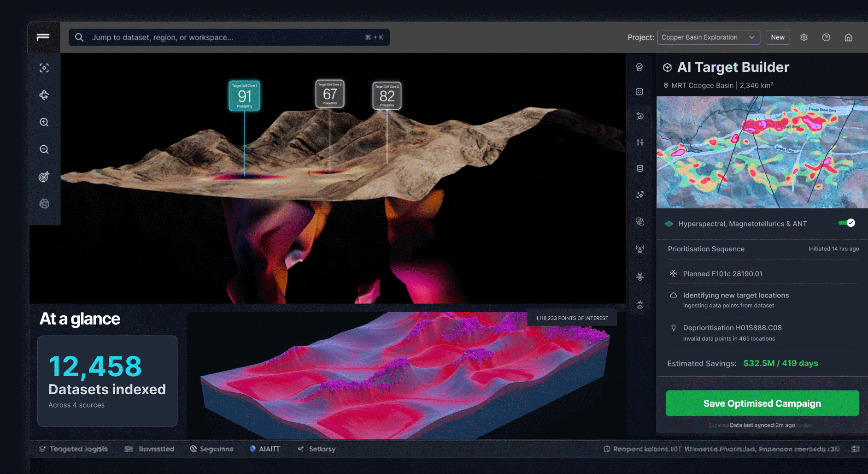Zoom in using the magnifier plus icon

point(44,122)
